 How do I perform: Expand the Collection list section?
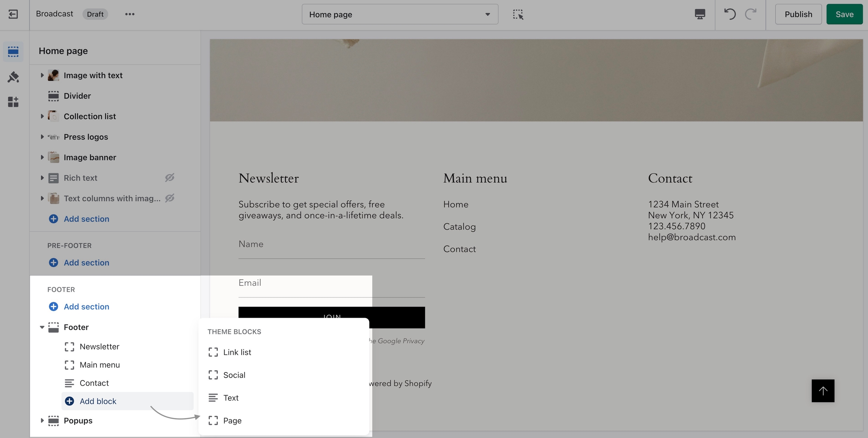click(x=42, y=116)
